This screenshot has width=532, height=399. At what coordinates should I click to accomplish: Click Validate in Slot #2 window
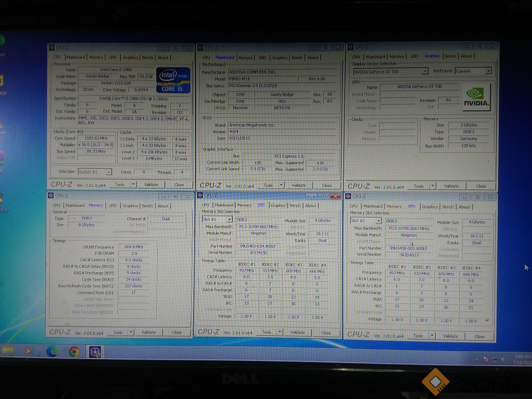click(x=451, y=336)
